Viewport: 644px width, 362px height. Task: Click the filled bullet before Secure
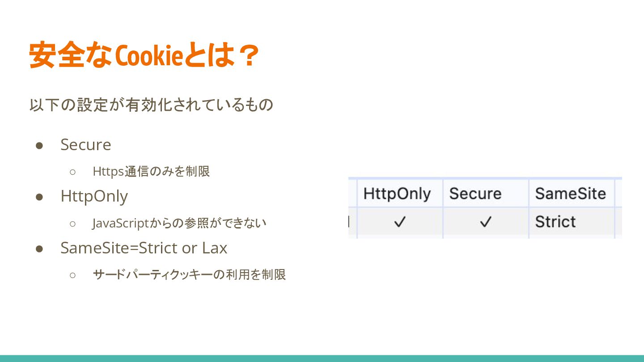coord(39,146)
